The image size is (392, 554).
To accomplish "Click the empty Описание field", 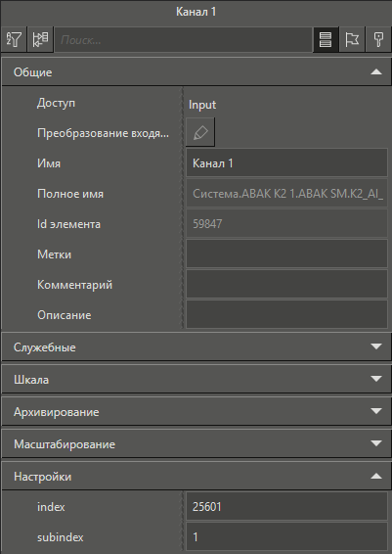I will coord(286,314).
